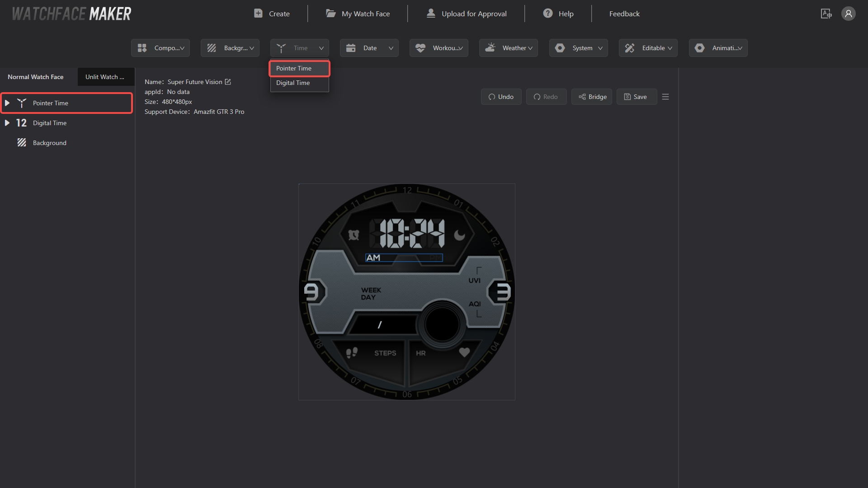The height and width of the screenshot is (488, 868).
Task: Click the Undo button
Action: click(501, 96)
